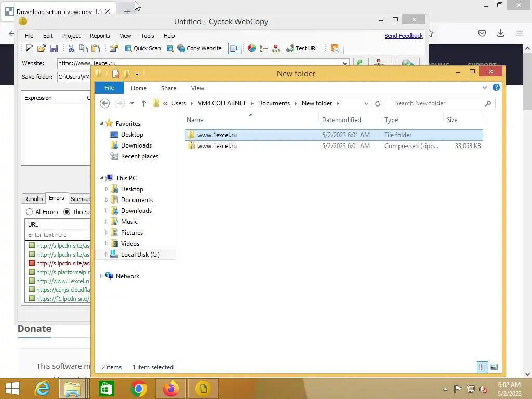Viewport: 532px width, 399px height.
Task: Start a Quick Scan in WebCopy
Action: point(143,48)
